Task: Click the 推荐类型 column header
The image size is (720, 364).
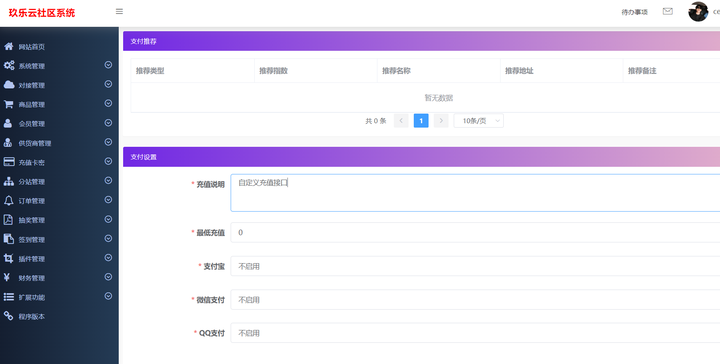Action: tap(192, 71)
